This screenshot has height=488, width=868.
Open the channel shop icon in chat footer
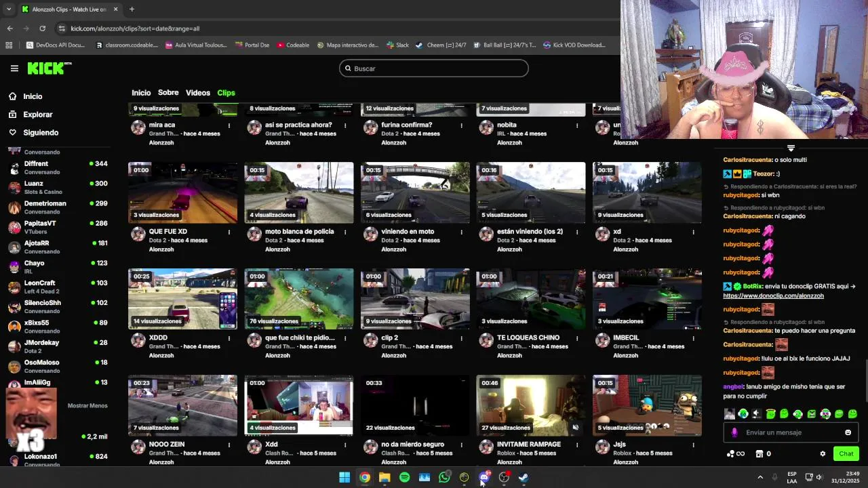coord(759,453)
